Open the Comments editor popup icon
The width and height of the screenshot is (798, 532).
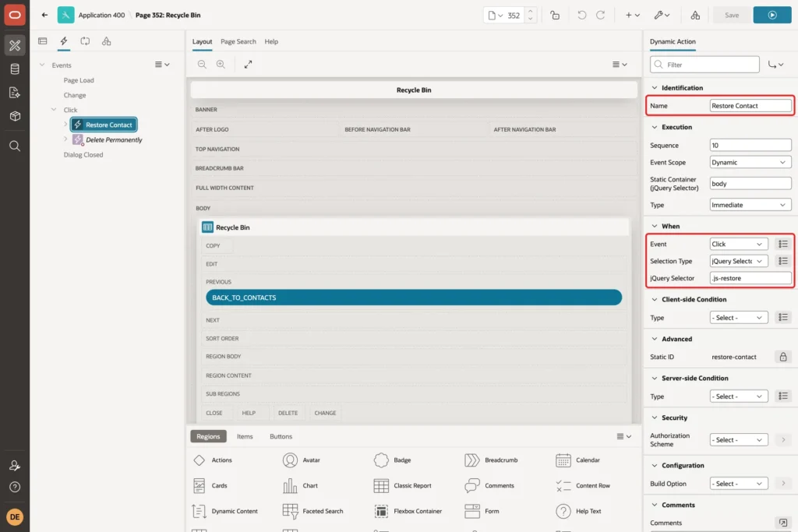pyautogui.click(x=782, y=523)
